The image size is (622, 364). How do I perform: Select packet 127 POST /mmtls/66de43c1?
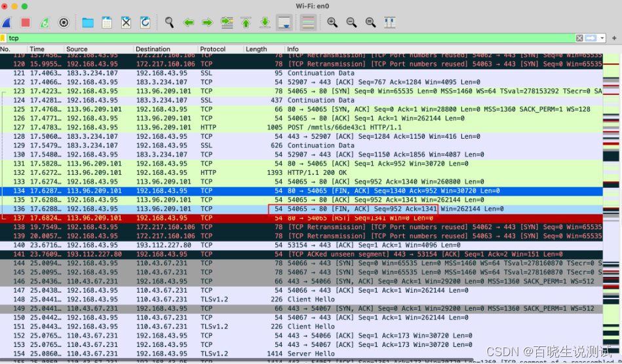tap(301, 127)
